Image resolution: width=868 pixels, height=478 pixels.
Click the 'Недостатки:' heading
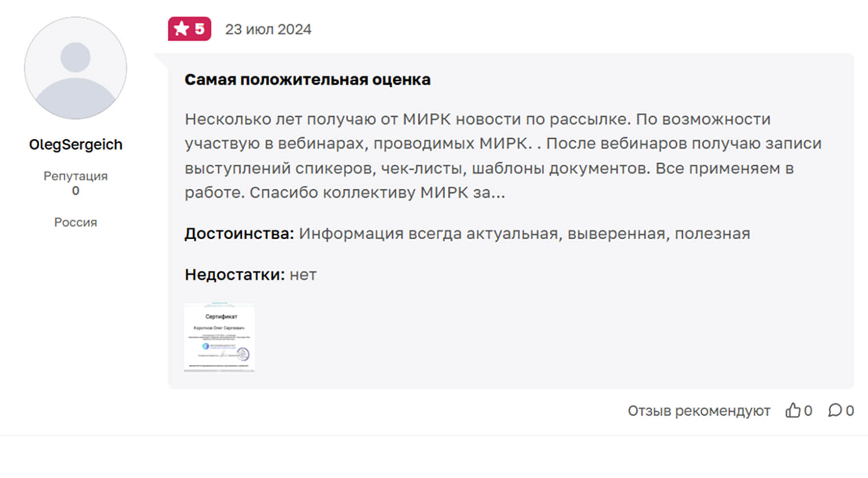pos(234,275)
